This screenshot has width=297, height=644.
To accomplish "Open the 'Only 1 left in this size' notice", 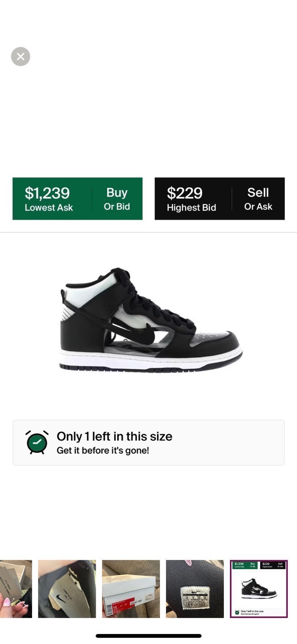I will [148, 443].
